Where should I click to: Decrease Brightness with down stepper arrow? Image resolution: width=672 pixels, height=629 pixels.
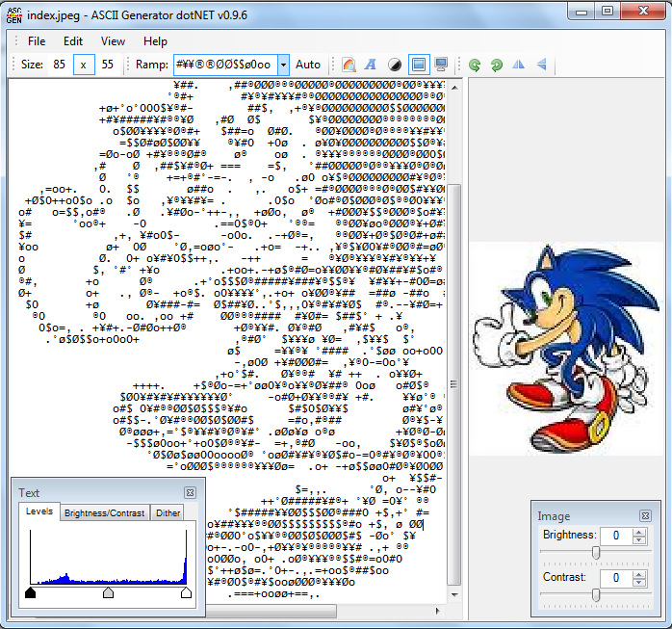(x=639, y=539)
